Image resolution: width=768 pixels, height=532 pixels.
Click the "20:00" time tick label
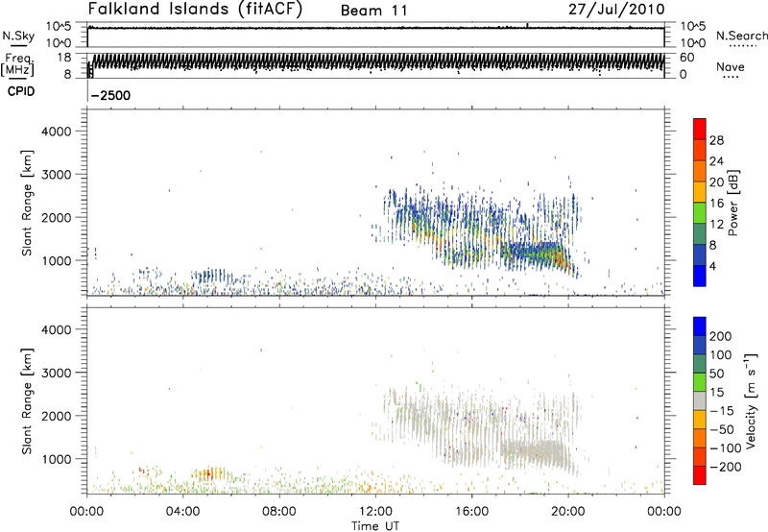568,512
